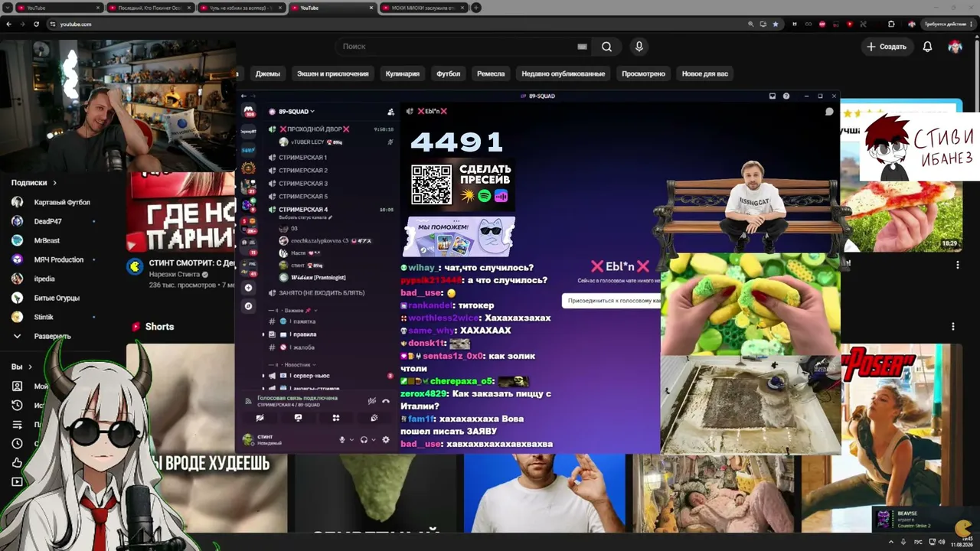Toggle Discord headphones deafen
Image resolution: width=980 pixels, height=551 pixels.
tap(364, 440)
